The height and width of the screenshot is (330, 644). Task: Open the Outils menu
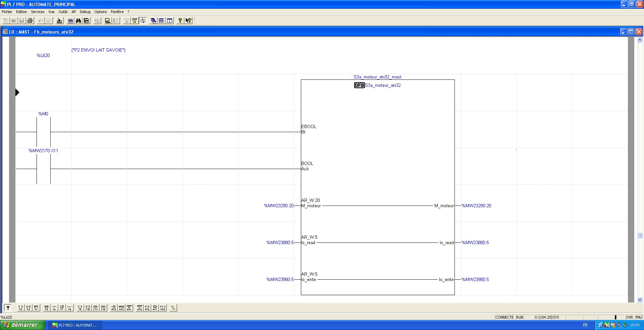click(63, 12)
